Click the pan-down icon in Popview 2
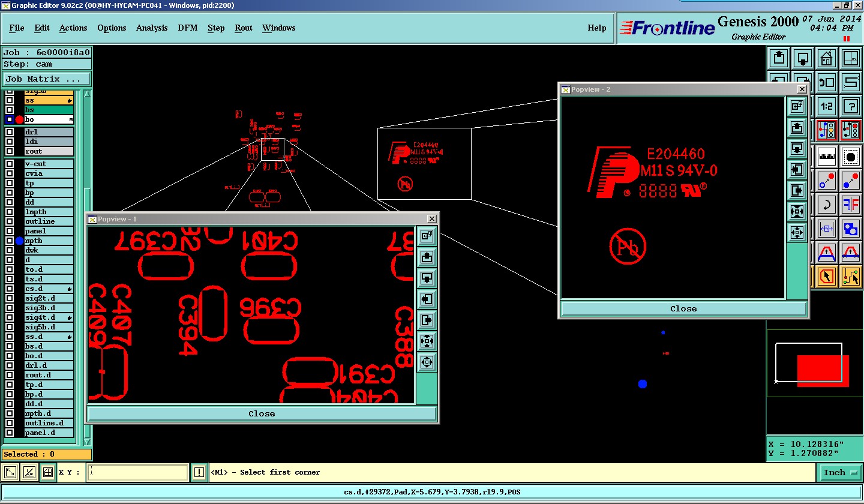The height and width of the screenshot is (504, 864). (x=797, y=149)
